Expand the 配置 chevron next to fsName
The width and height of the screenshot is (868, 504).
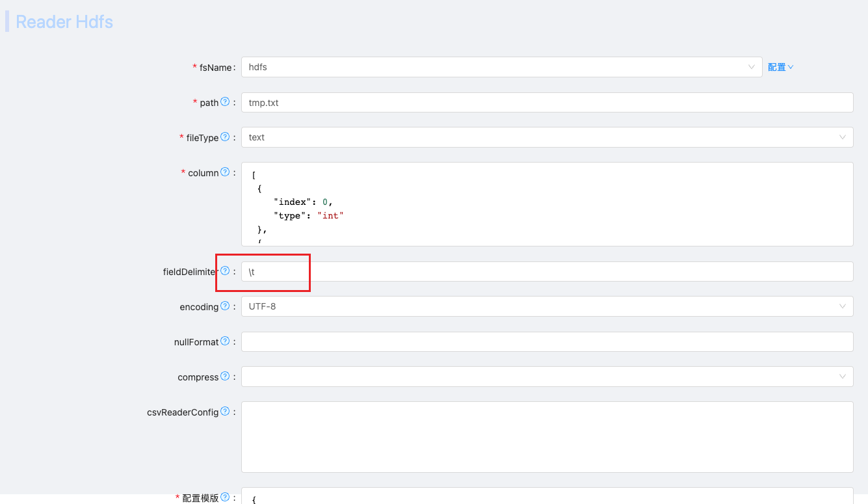(x=791, y=66)
